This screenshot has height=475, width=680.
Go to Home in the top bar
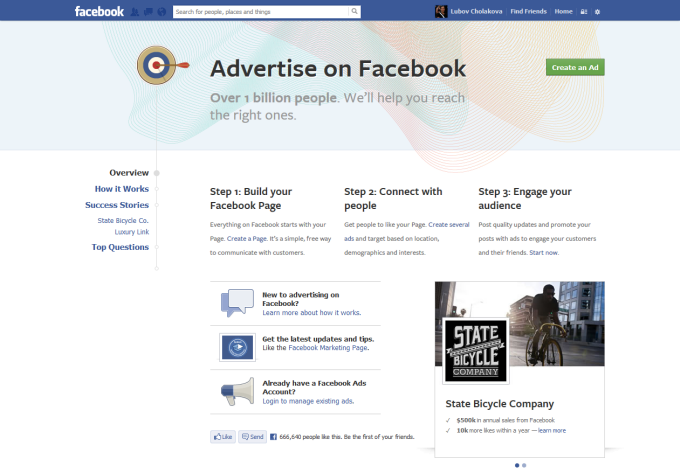[563, 12]
